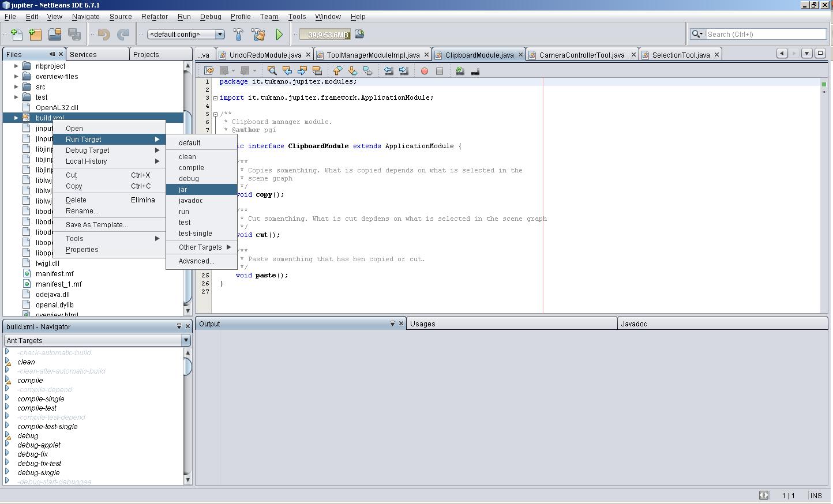Click the Build Main Project hammer icon

(238, 35)
